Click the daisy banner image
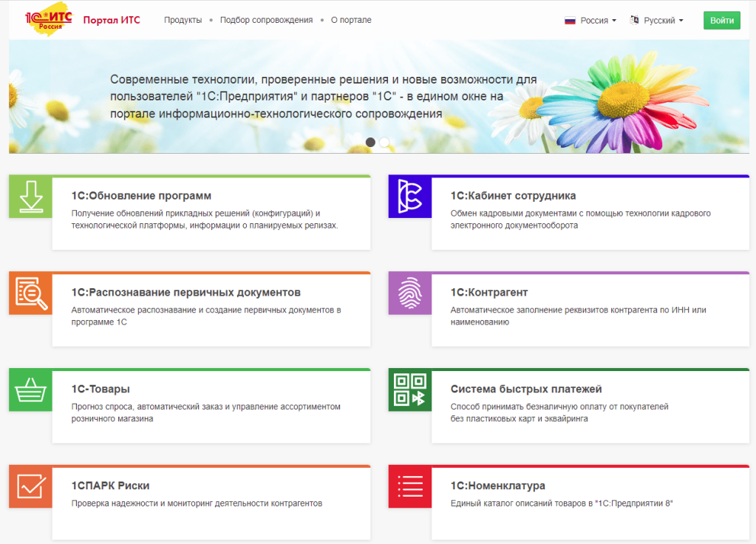756x544 pixels. pos(628,96)
